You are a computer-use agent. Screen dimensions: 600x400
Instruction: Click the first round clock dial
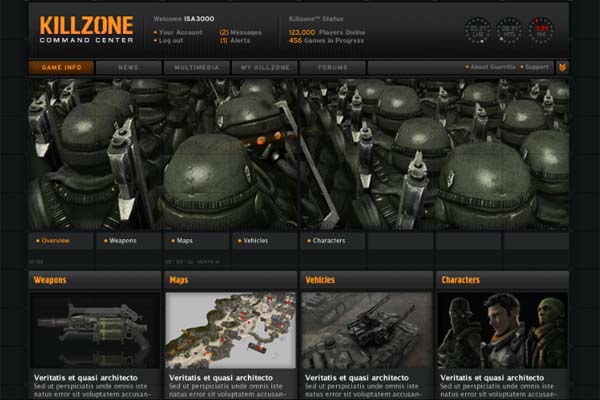[x=478, y=30]
